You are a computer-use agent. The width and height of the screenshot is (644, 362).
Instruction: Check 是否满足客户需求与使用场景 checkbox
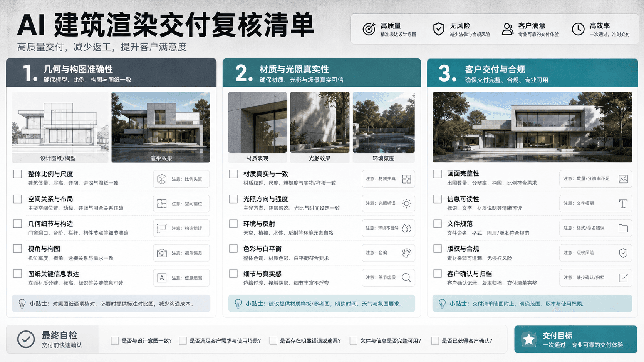(183, 341)
